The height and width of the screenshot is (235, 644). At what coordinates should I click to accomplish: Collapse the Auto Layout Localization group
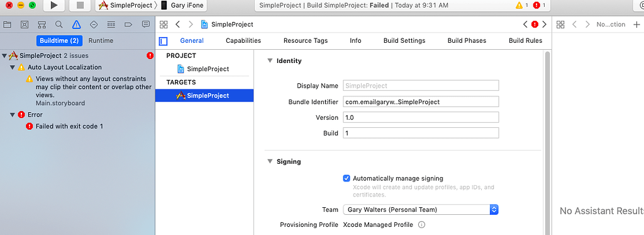pyautogui.click(x=13, y=67)
